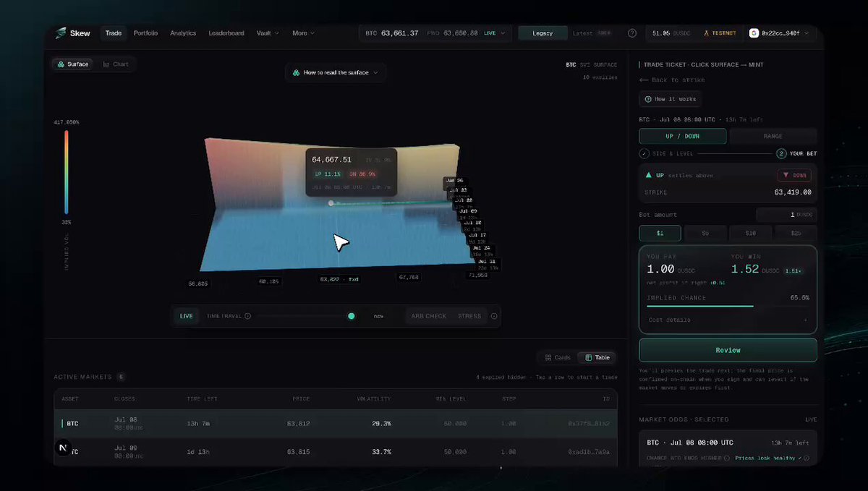Expand the Cost details section
The width and height of the screenshot is (868, 491).
point(728,320)
